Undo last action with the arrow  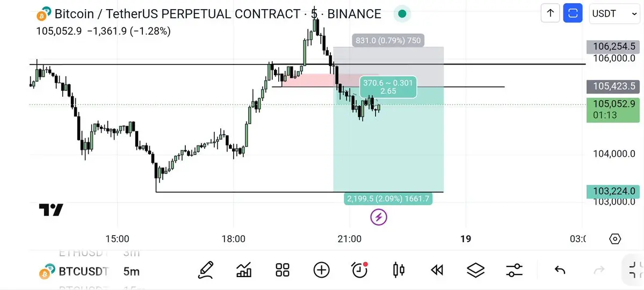pos(560,270)
